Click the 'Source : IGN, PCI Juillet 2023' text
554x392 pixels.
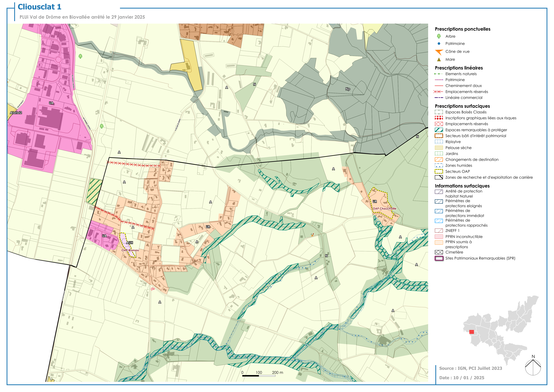point(470,368)
